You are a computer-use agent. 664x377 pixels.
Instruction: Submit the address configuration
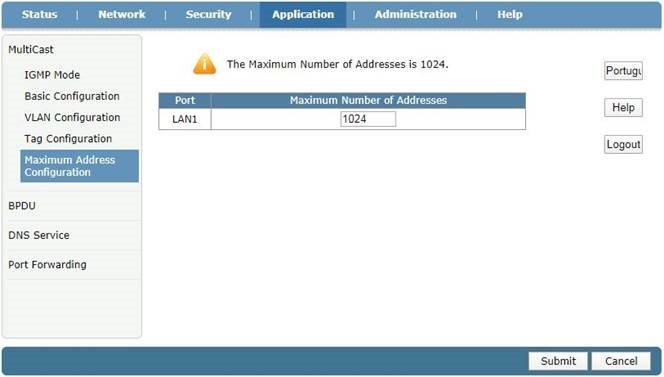coord(558,361)
